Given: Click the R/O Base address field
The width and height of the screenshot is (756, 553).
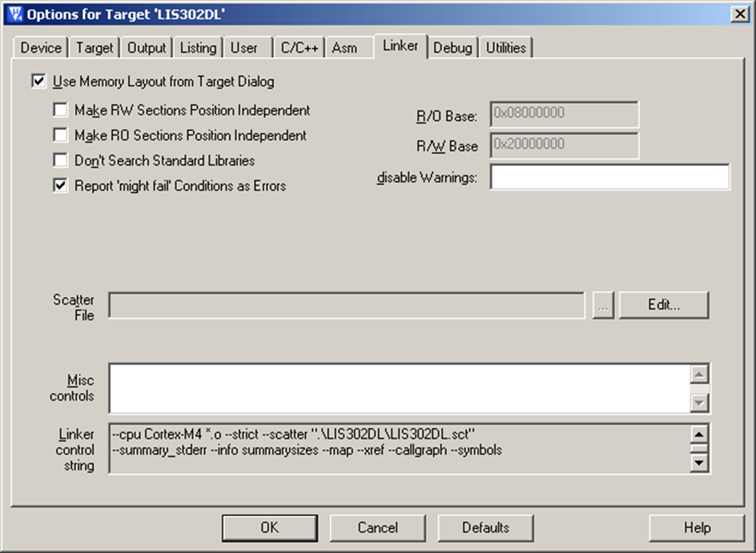Looking at the screenshot, I should click(564, 114).
